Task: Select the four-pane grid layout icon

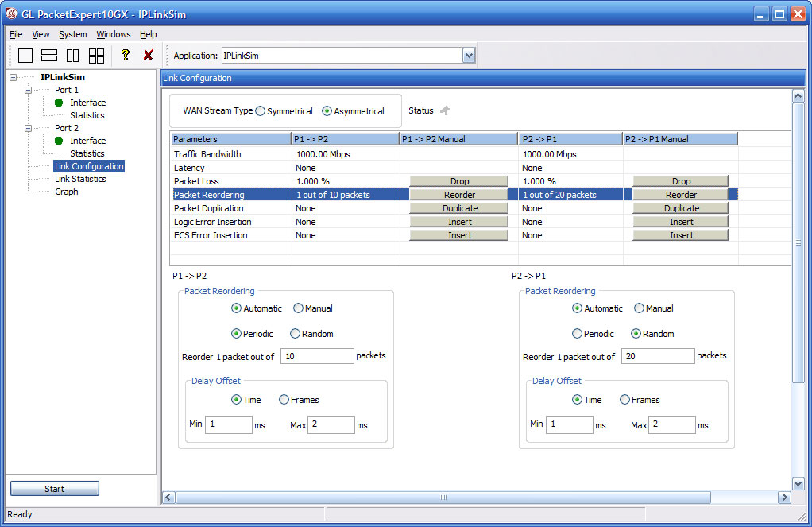Action: 96,56
